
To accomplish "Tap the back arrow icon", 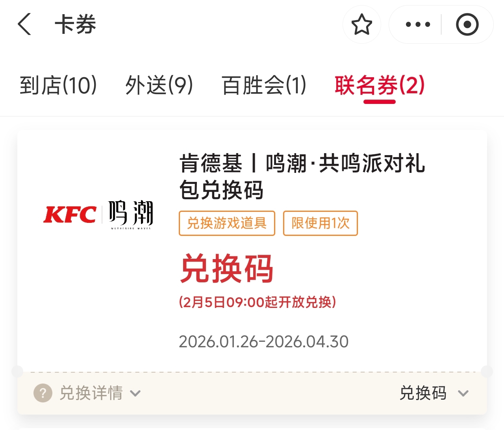I will click(24, 24).
